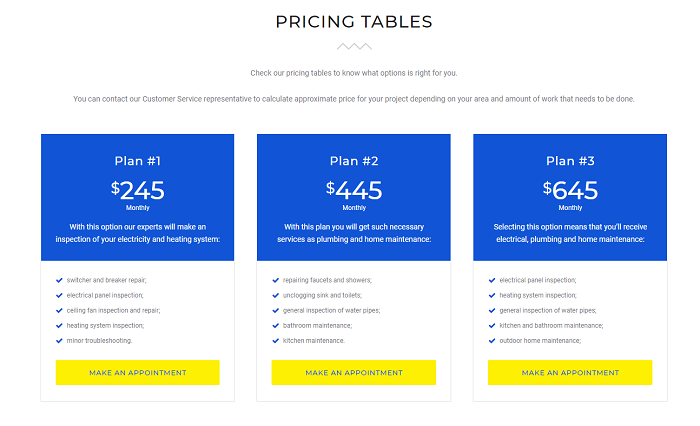The width and height of the screenshot is (700, 426).
Task: Click checkmark next to kitchen maintenance in Plan #2
Action: pos(275,340)
